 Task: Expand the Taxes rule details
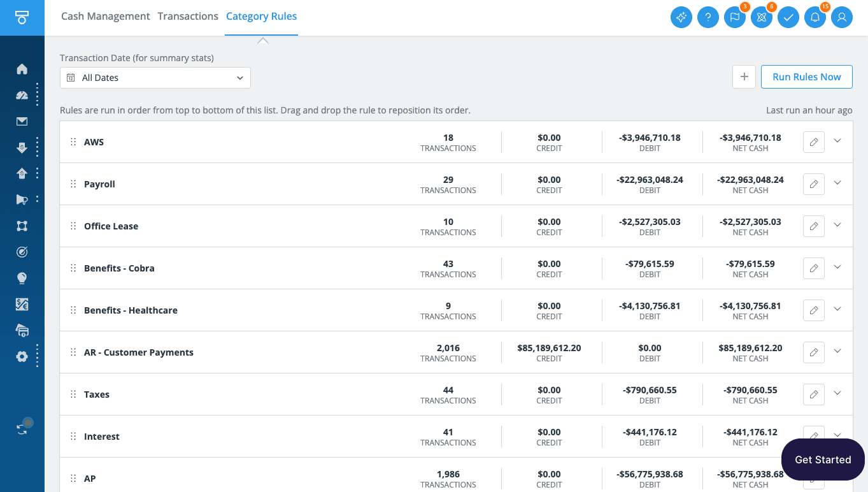[837, 394]
